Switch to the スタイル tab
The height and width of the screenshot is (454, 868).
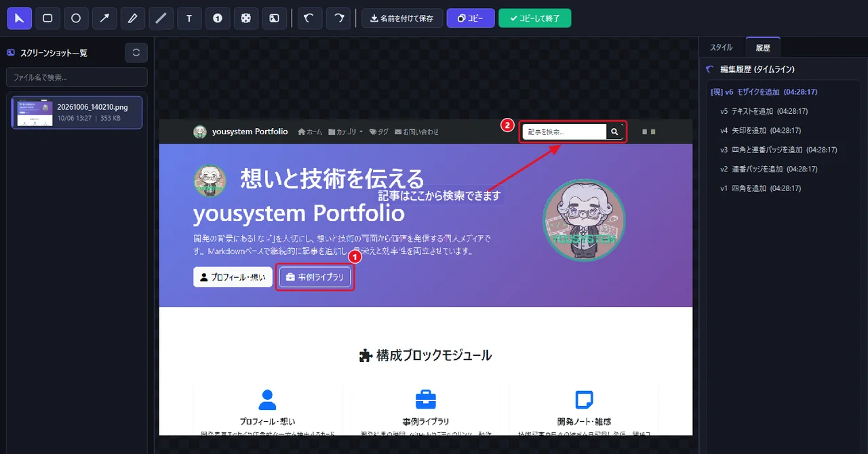pos(721,47)
